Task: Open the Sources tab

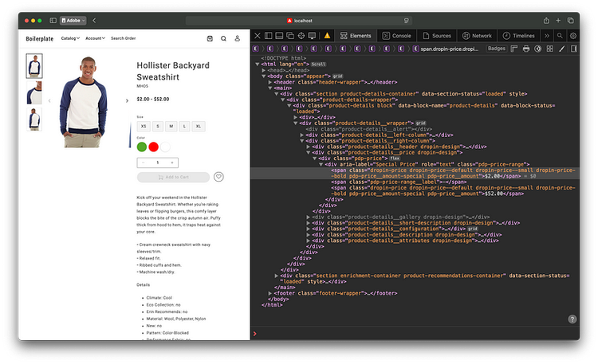Action: click(437, 36)
